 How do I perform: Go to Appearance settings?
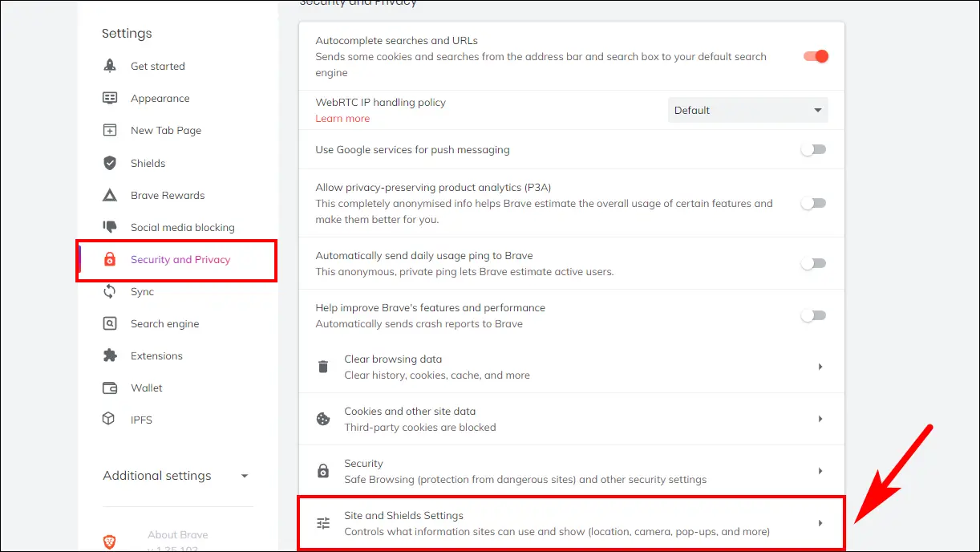[x=160, y=98]
